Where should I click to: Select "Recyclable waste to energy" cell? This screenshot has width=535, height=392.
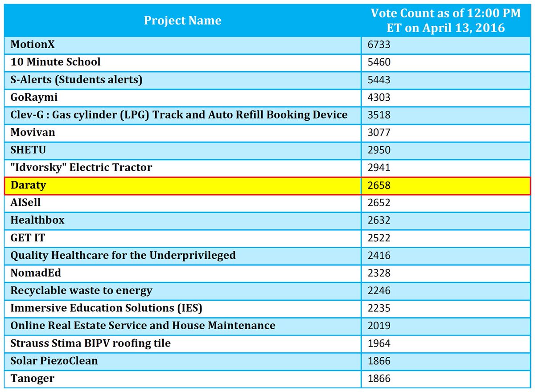pos(183,291)
